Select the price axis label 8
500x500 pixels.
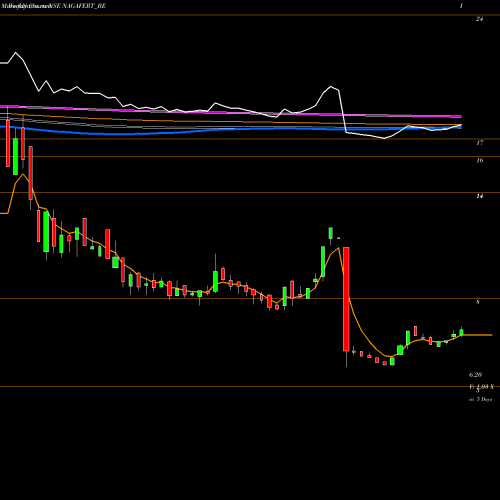click(478, 302)
